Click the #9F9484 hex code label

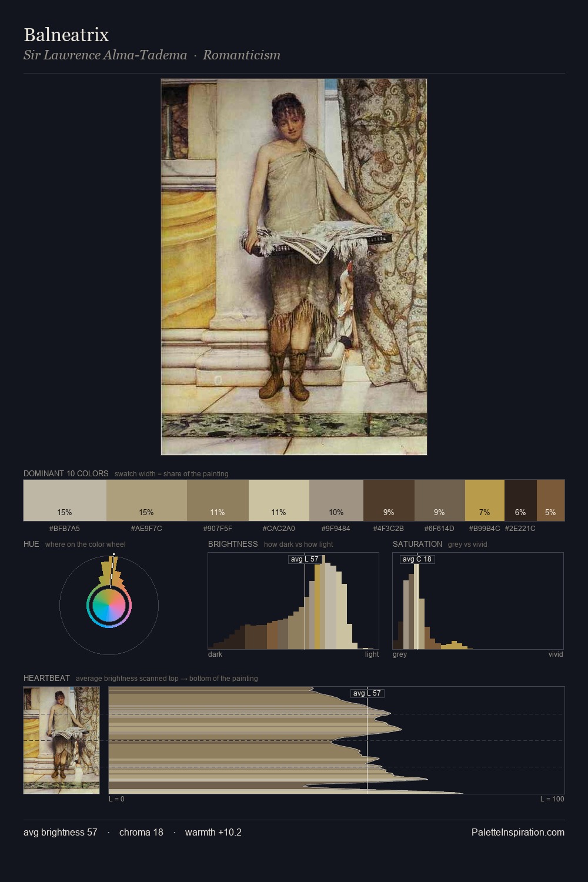(336, 529)
